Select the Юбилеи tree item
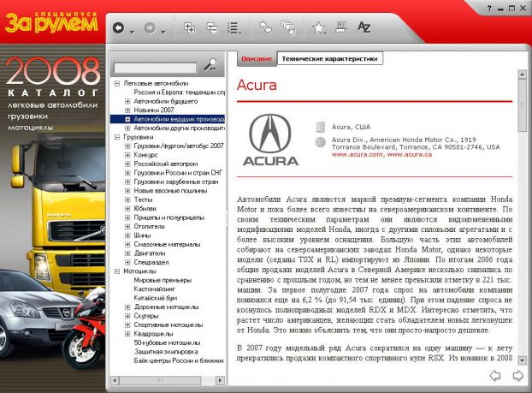The width and height of the screenshot is (532, 393). 145,209
